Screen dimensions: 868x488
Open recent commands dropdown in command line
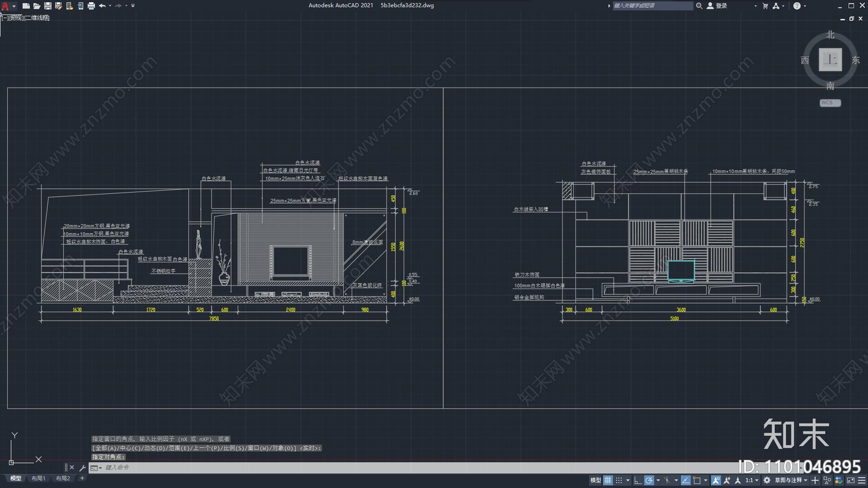tap(96, 467)
